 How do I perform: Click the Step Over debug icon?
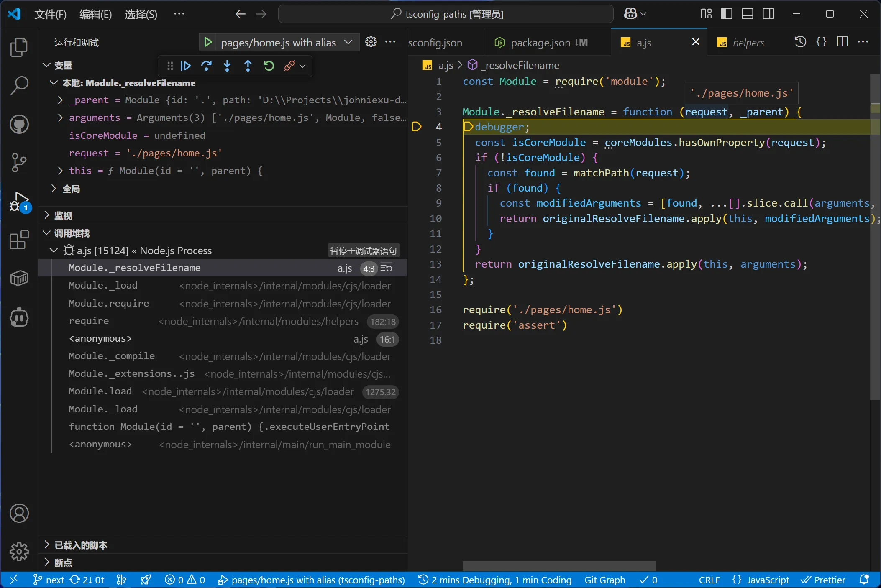click(x=206, y=66)
